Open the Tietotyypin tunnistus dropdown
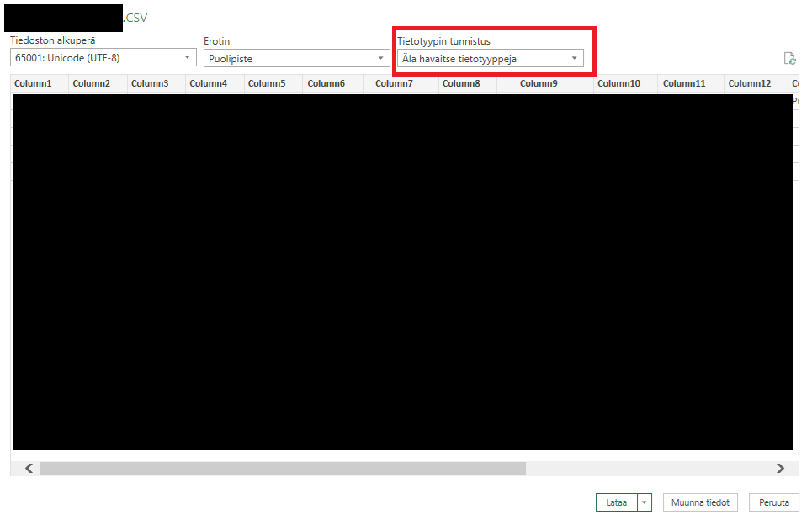This screenshot has height=521, width=812. pyautogui.click(x=490, y=58)
